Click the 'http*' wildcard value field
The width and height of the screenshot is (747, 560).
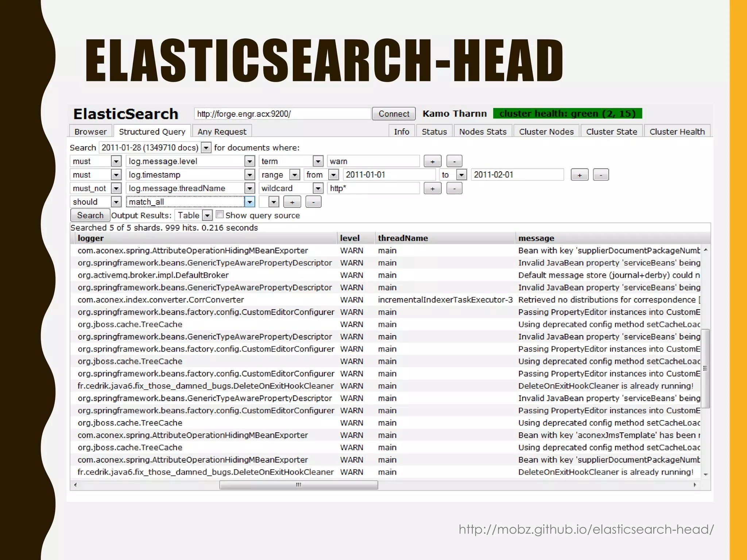tap(373, 188)
